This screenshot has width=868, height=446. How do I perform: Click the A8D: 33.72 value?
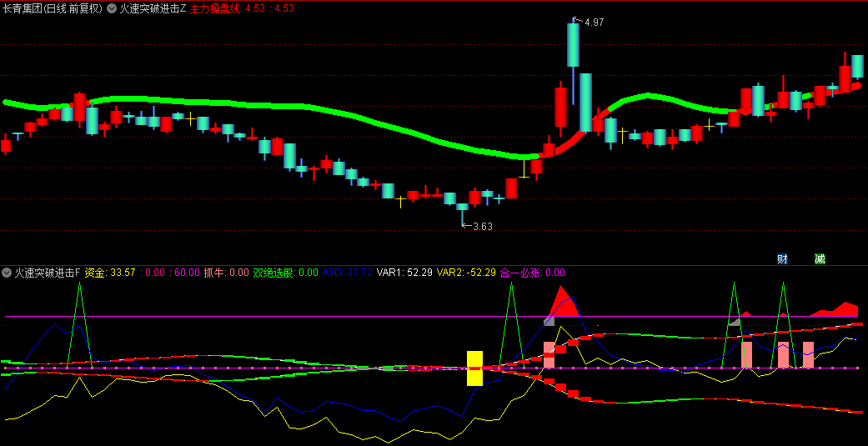click(347, 273)
